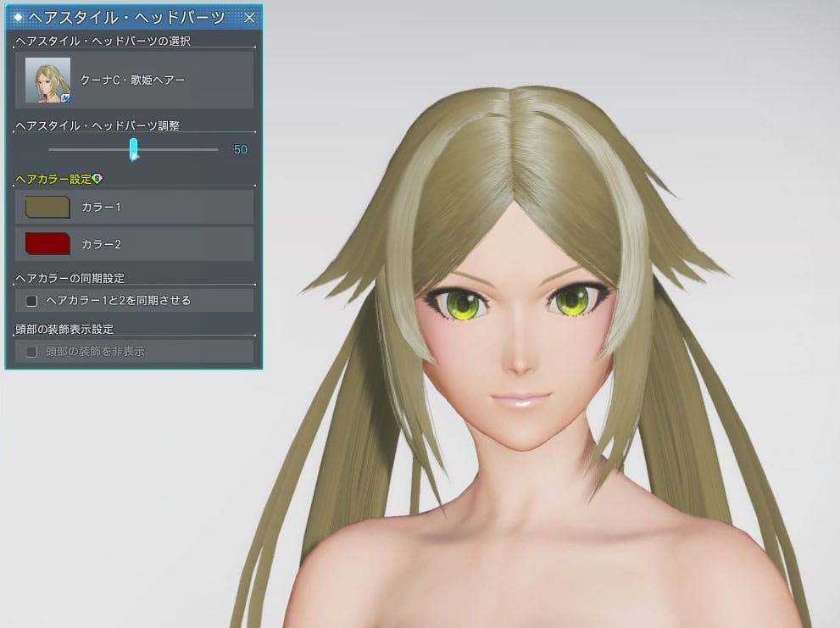Click the ヘアカラー1と2を同期させる label text

click(118, 301)
